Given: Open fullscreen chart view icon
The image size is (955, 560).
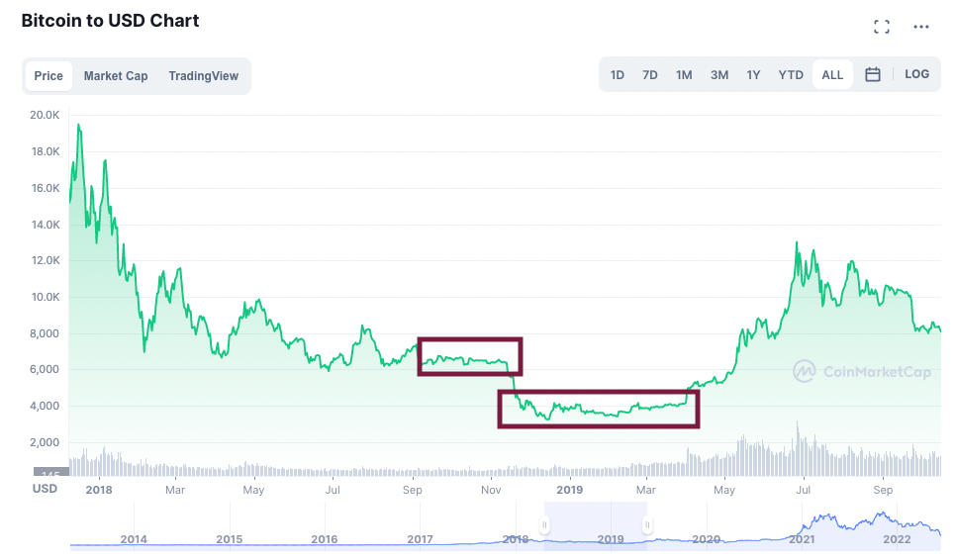Looking at the screenshot, I should coord(882,26).
